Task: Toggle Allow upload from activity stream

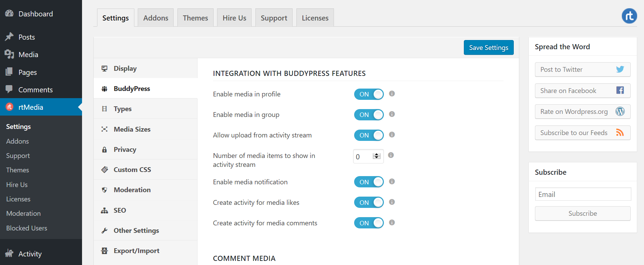Action: pos(369,135)
